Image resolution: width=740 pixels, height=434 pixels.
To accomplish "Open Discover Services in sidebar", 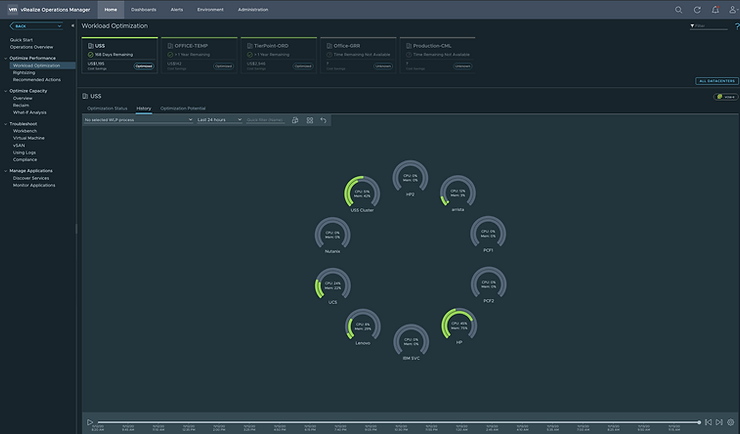I will (x=31, y=178).
